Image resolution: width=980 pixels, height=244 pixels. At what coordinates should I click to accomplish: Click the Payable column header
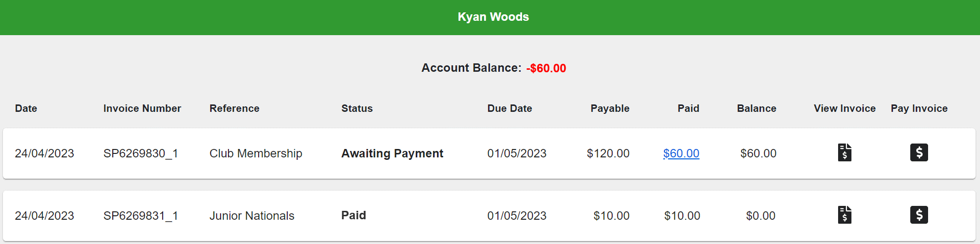pos(610,108)
